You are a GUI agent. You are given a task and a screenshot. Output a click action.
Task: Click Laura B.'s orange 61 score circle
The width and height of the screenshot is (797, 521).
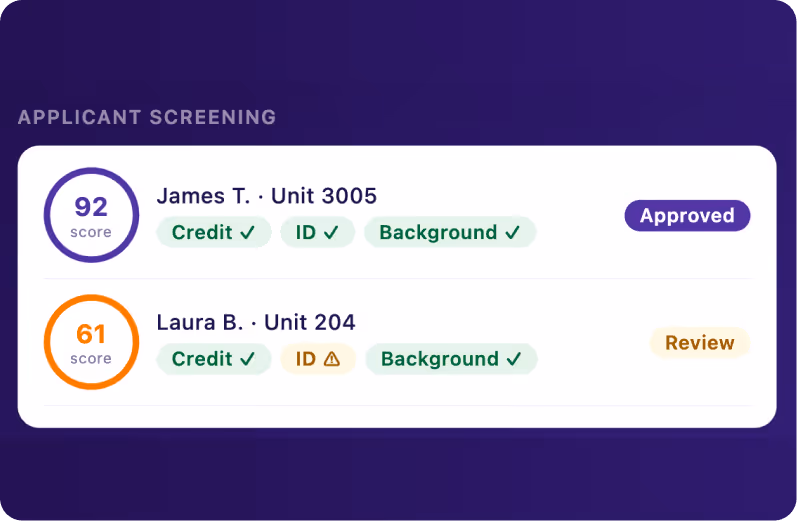[91, 342]
